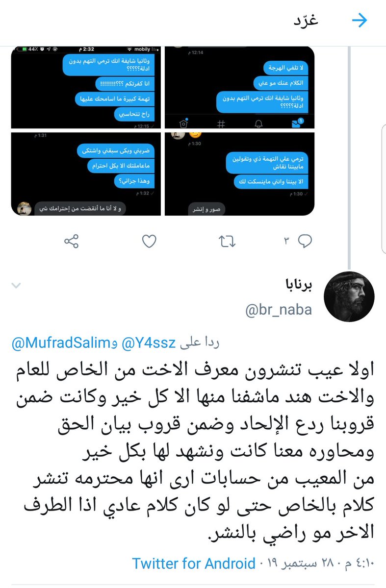
Task: Open replies via speech bubble icon
Action: coord(306,241)
